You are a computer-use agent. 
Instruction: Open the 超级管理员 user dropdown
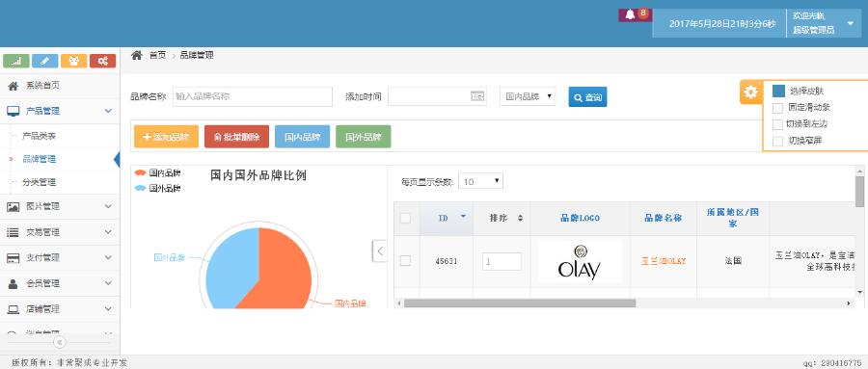(x=824, y=23)
